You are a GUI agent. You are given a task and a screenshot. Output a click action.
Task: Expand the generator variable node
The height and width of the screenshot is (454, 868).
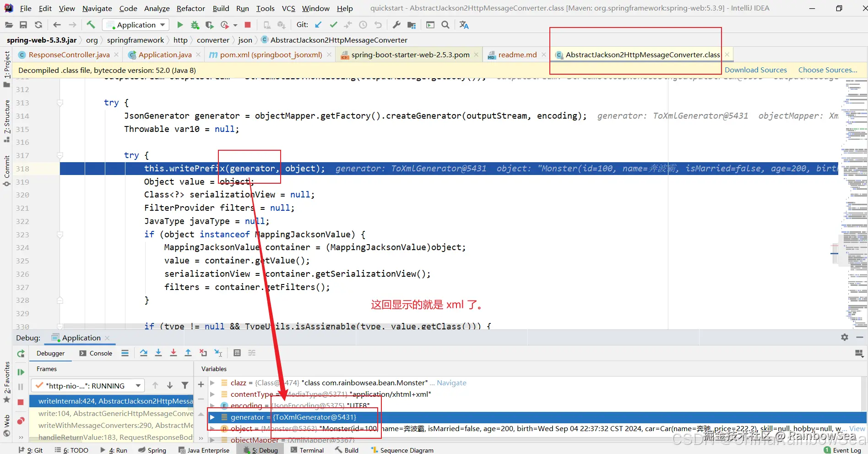tap(212, 417)
